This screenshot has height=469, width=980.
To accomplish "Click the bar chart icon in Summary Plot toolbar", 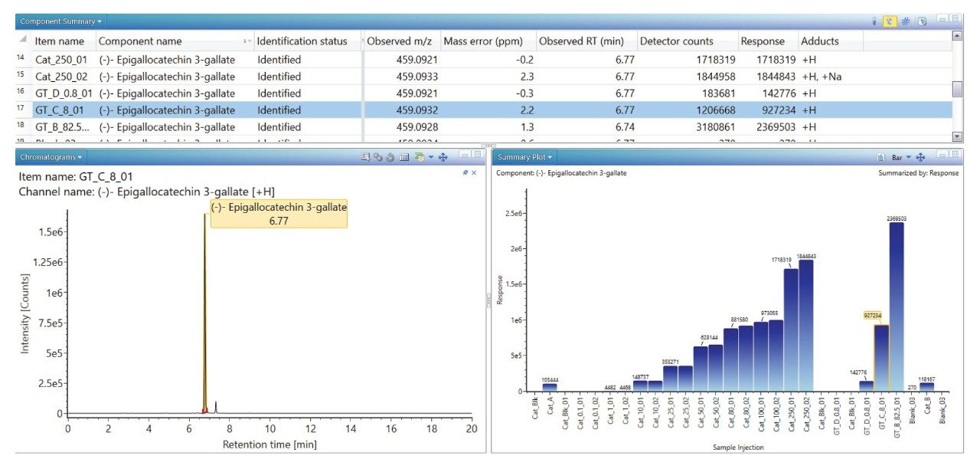I will point(881,157).
